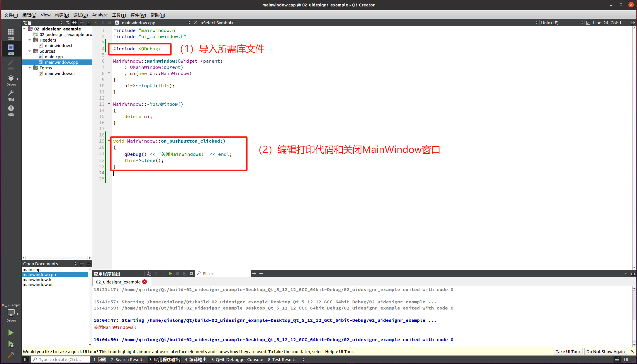637x364 pixels.
Task: Open the Analyze menu
Action: 99,15
